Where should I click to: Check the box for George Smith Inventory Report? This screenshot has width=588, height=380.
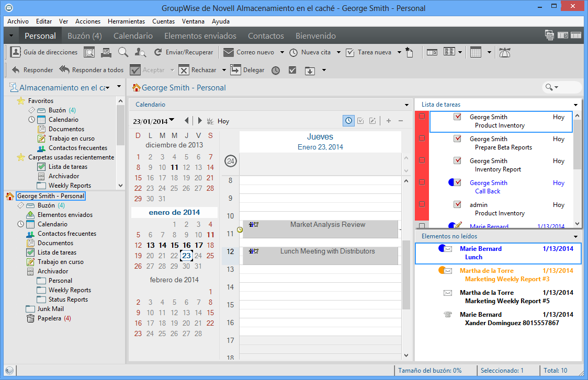coord(458,160)
